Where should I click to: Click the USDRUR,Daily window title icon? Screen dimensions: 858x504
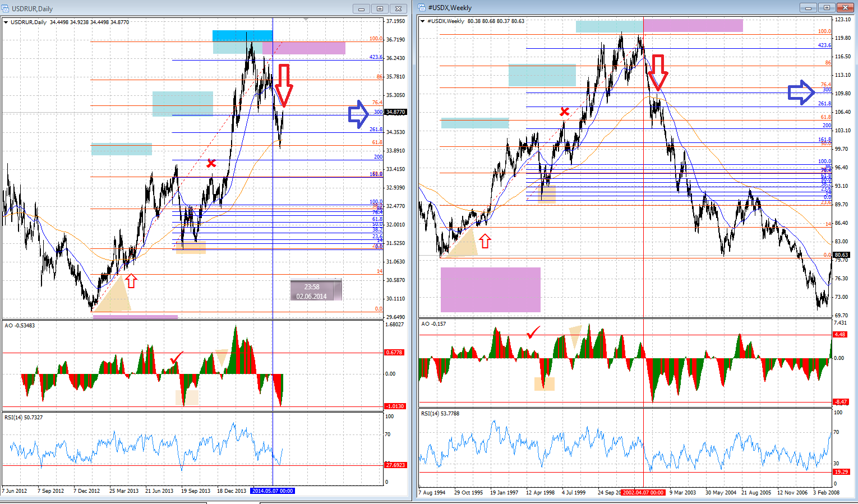click(6, 8)
